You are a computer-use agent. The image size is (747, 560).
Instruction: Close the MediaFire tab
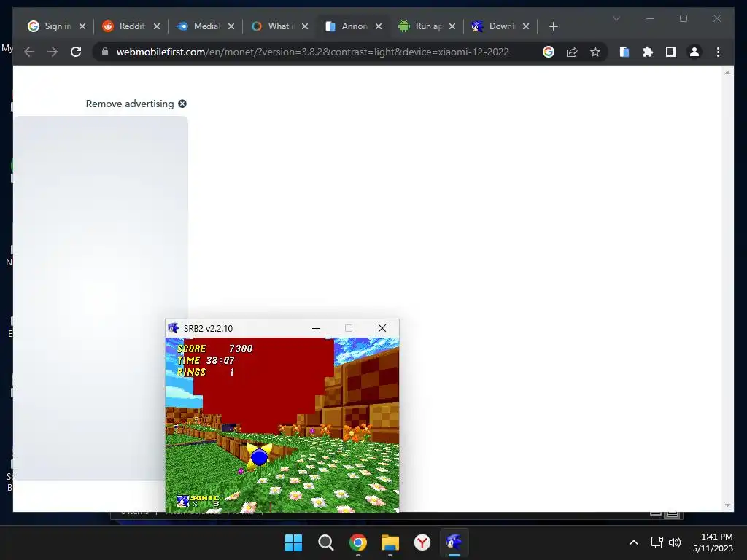(231, 26)
